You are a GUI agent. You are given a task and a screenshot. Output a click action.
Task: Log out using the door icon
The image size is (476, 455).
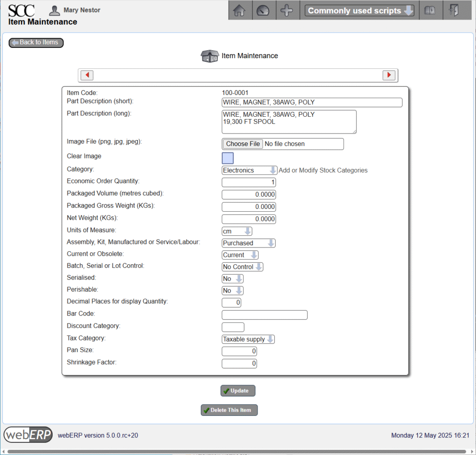click(454, 11)
